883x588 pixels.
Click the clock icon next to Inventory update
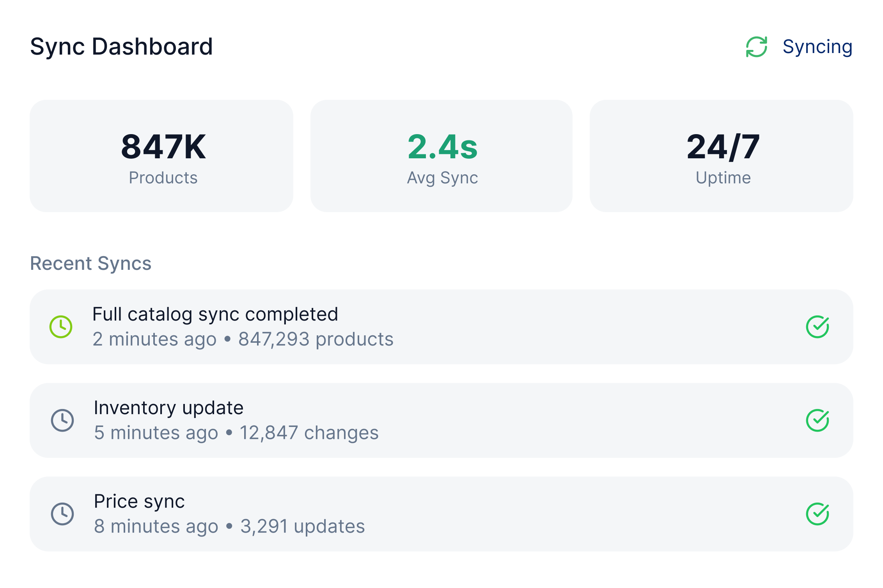(62, 420)
